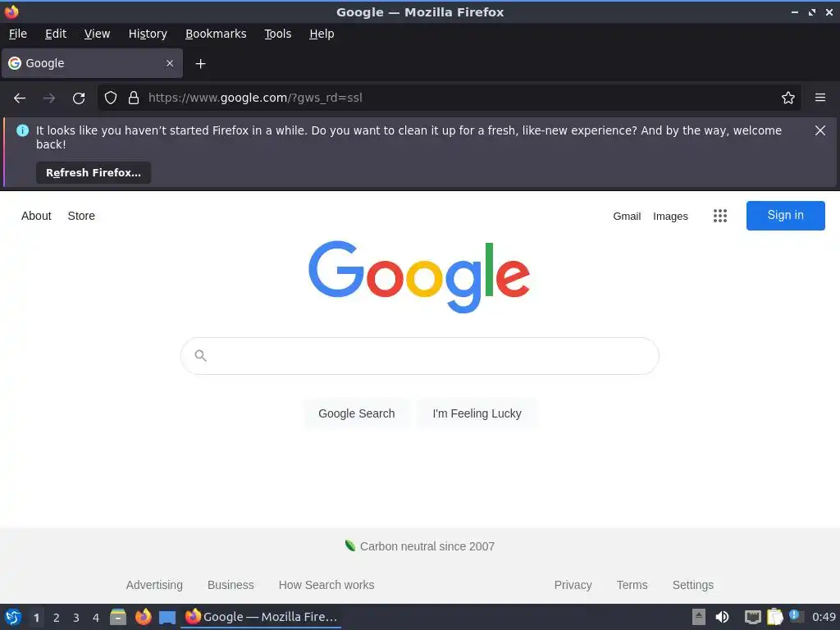
Task: Go back one page in Firefox
Action: tap(20, 98)
